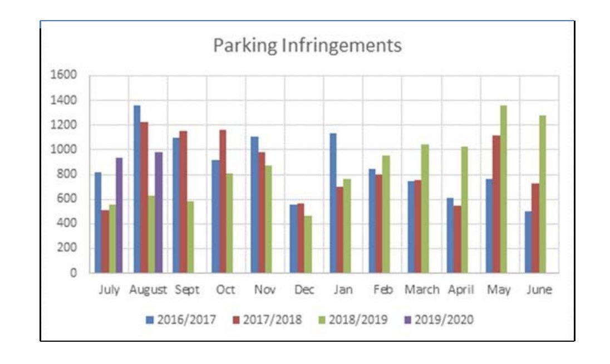Screen dimensions: 610x364
Task: Select the green Dec 2018/2019 bar
Action: [308, 244]
